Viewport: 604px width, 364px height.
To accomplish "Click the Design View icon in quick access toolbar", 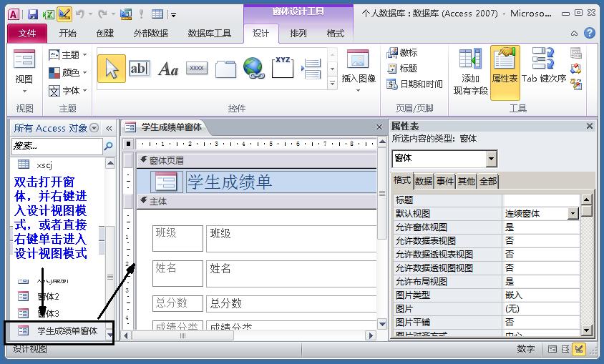I will click(64, 14).
